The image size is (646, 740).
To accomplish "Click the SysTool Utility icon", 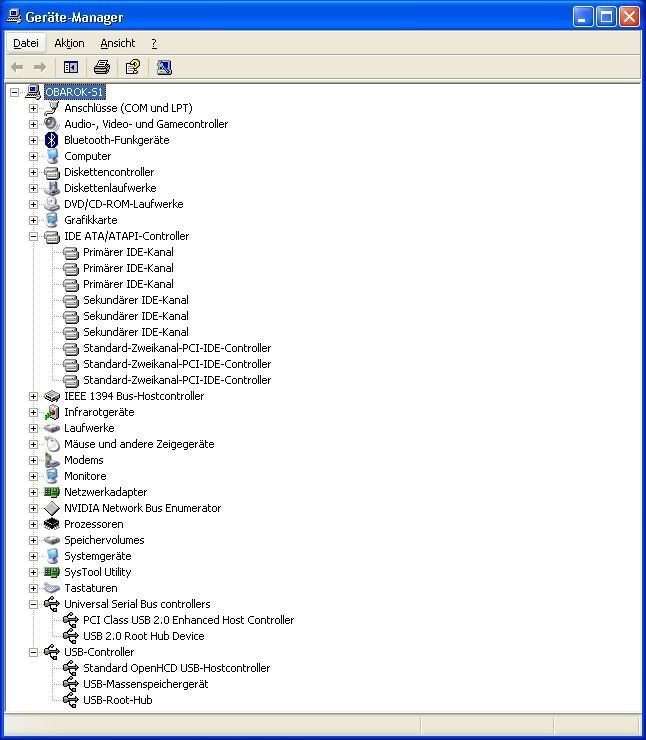I will (x=51, y=572).
